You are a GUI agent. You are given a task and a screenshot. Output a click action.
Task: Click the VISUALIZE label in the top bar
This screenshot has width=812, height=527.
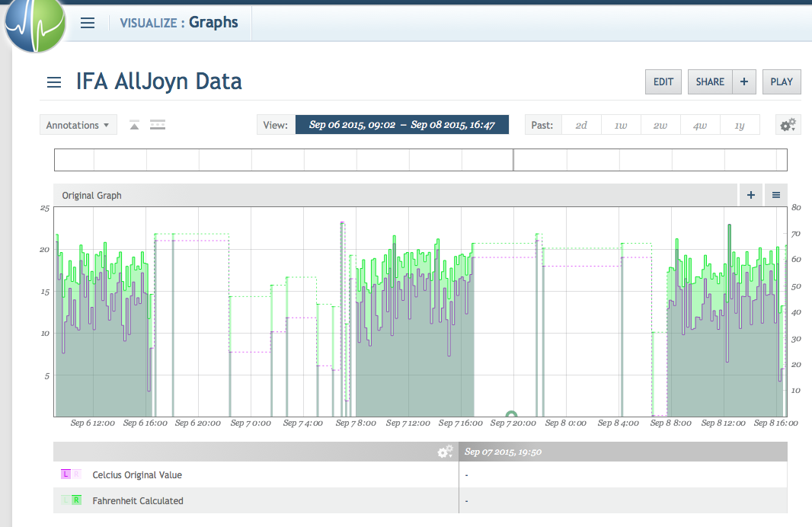pos(149,23)
